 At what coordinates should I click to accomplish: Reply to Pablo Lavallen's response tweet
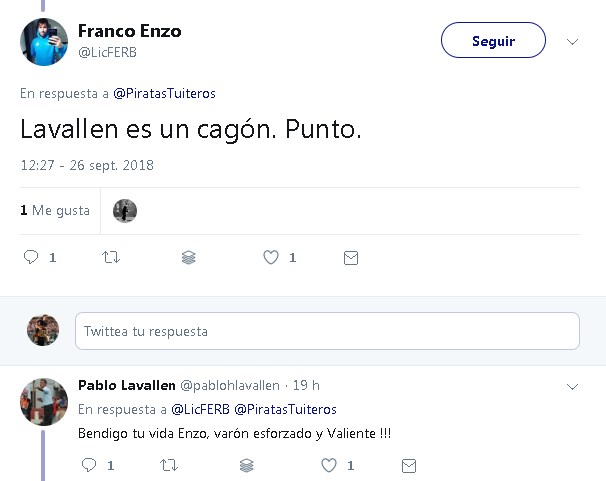[x=88, y=465]
